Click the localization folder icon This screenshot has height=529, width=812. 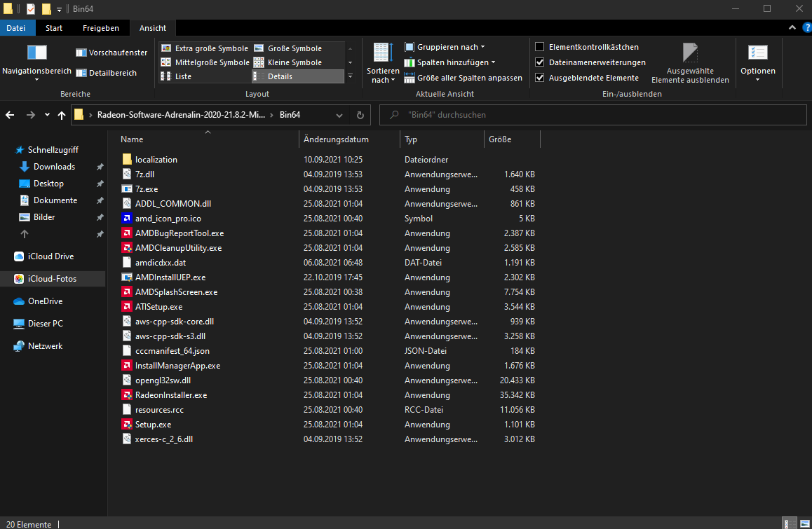coord(127,160)
